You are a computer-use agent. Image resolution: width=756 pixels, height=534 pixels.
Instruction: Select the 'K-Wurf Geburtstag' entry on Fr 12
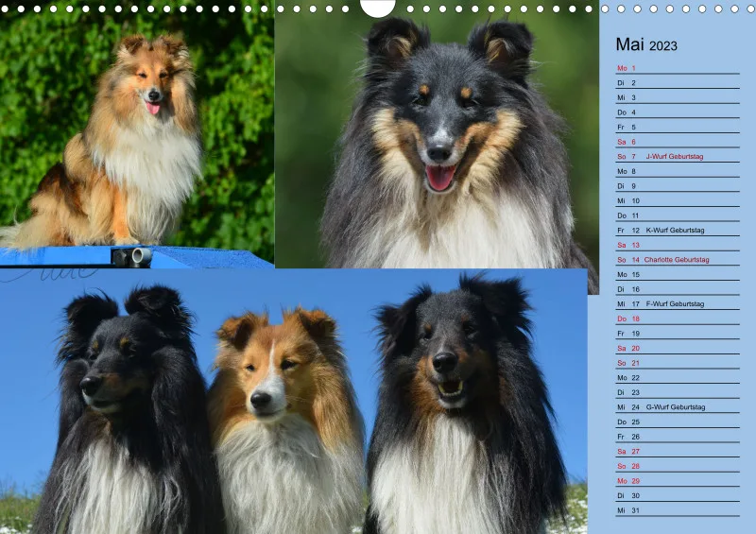coord(675,230)
